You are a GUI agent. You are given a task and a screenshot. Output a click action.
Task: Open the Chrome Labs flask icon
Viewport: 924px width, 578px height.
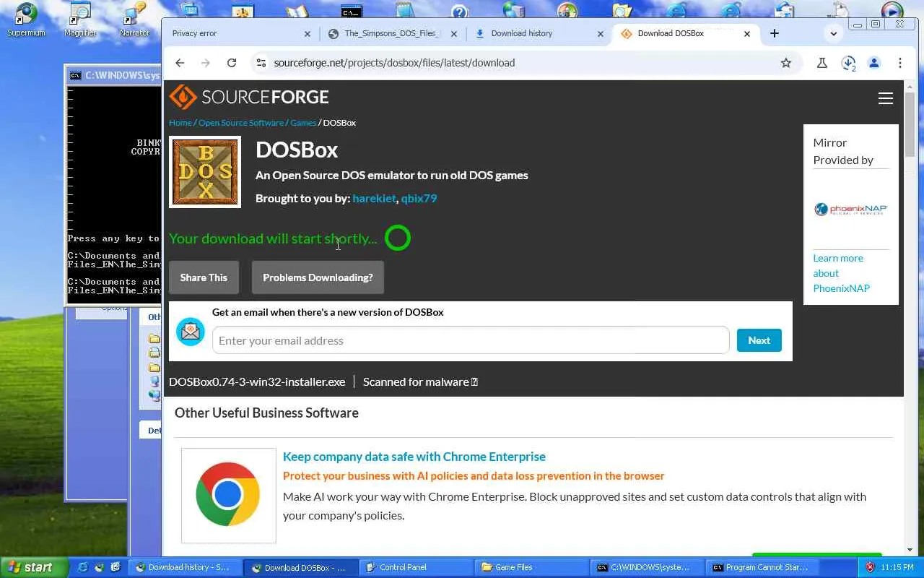tap(821, 63)
